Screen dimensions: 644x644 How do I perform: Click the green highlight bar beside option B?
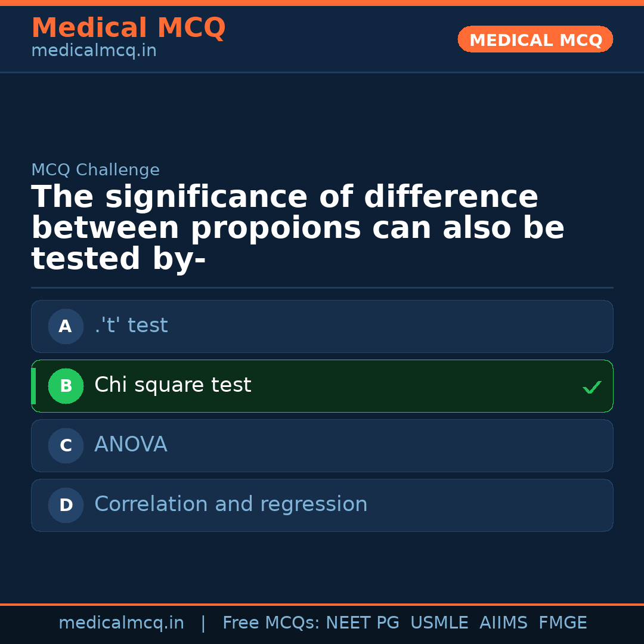pos(33,386)
